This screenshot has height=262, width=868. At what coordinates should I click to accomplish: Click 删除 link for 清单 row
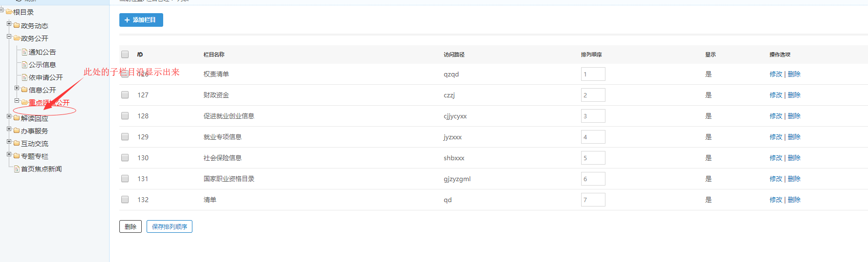(x=794, y=200)
